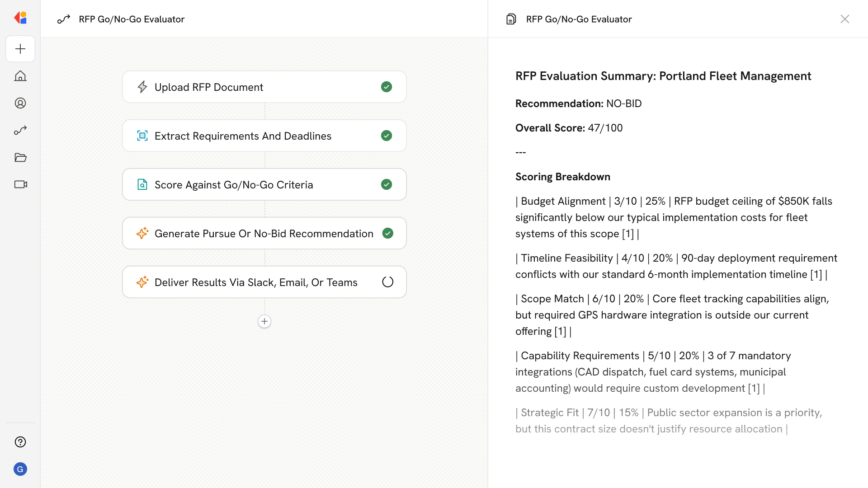
Task: Click the G user avatar
Action: [x=20, y=469]
